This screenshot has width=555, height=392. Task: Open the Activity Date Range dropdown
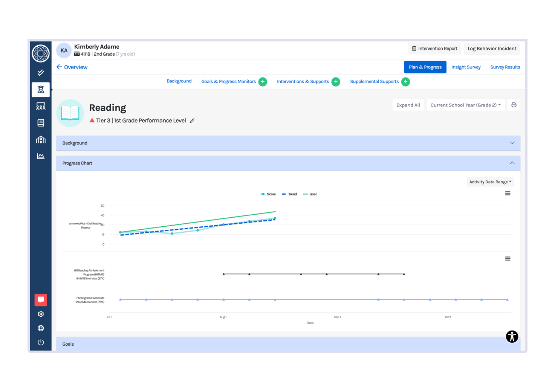(x=490, y=182)
